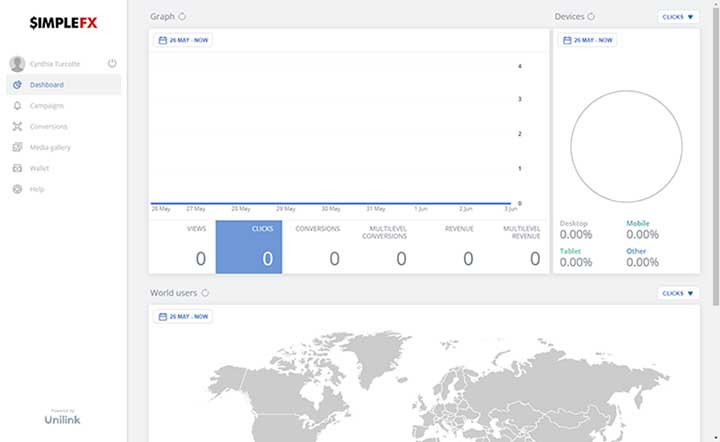Open the Devices date range button

[x=588, y=40]
